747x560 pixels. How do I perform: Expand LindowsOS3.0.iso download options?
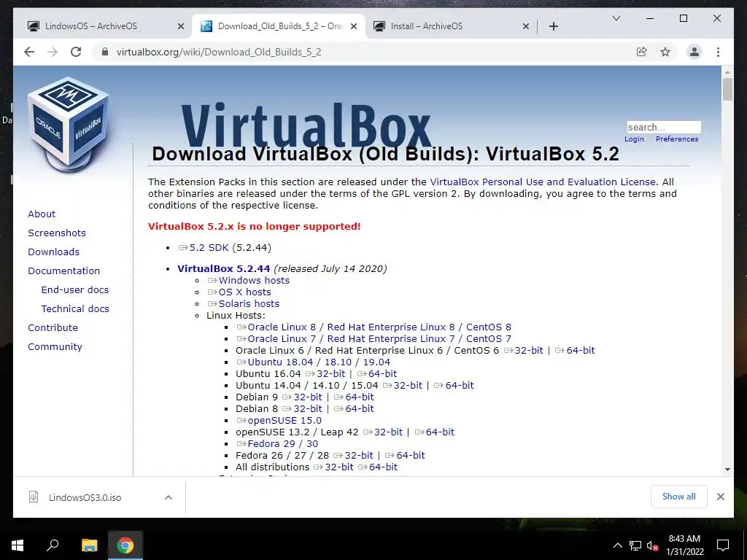click(169, 497)
